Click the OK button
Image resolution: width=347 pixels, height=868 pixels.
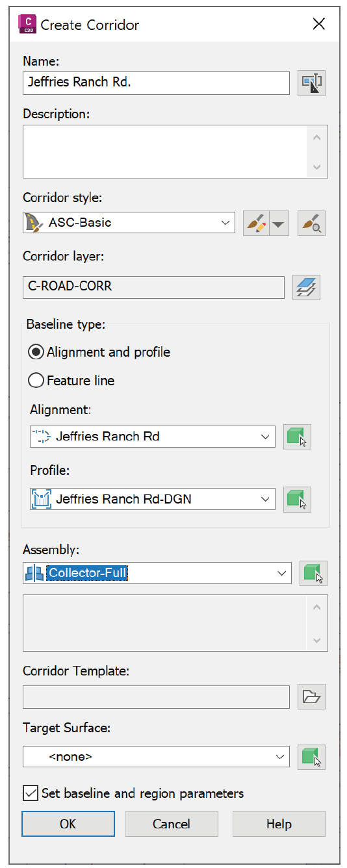[68, 824]
